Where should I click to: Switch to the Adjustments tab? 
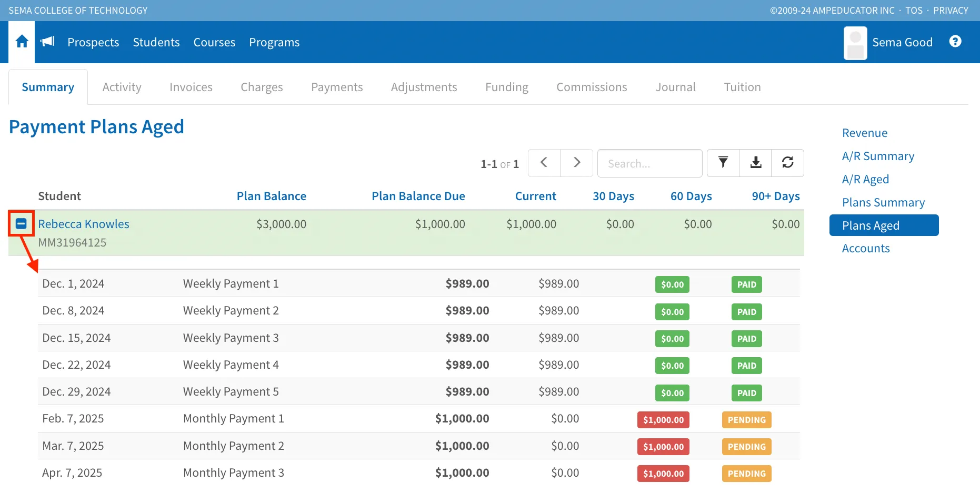(x=424, y=87)
